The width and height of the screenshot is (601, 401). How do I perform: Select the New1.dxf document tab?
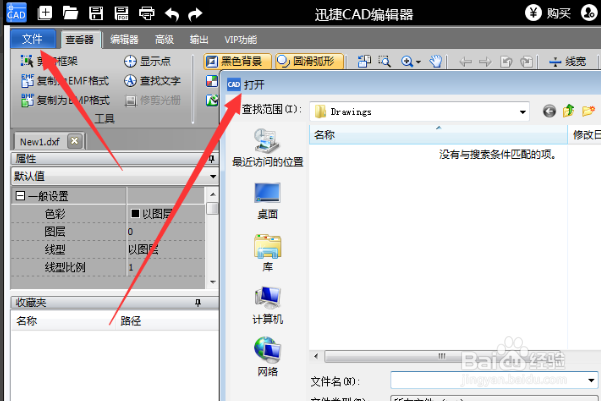click(39, 142)
